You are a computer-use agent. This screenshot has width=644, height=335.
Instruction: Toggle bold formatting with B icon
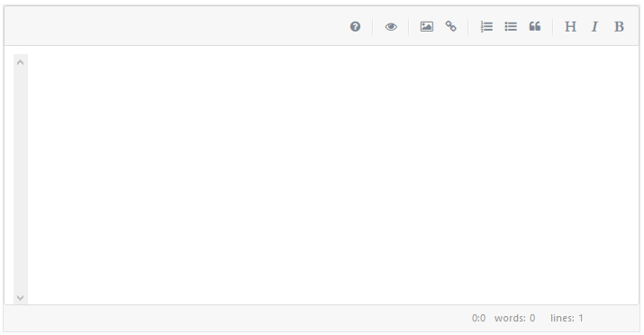pyautogui.click(x=619, y=27)
